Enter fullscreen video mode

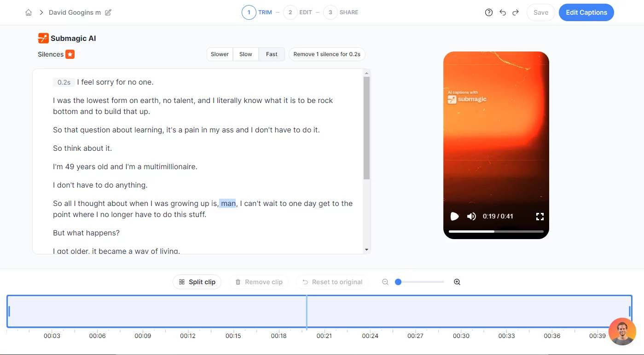(540, 216)
